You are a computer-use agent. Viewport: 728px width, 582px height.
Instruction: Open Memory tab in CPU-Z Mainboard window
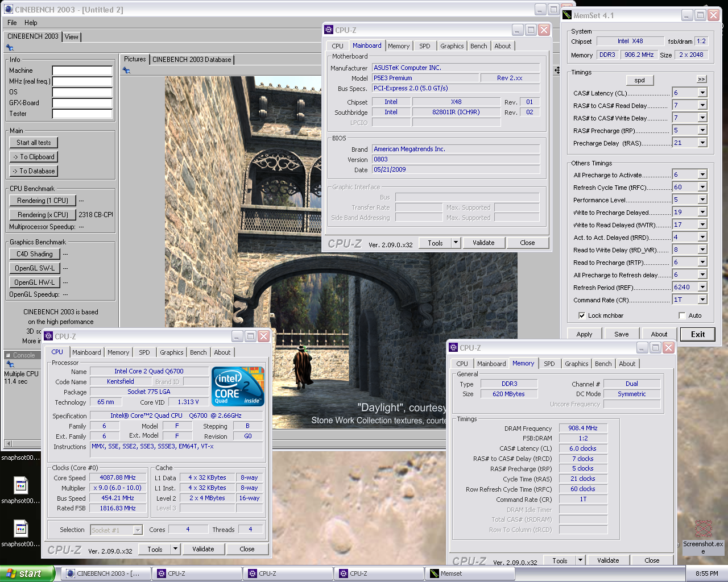(x=399, y=46)
